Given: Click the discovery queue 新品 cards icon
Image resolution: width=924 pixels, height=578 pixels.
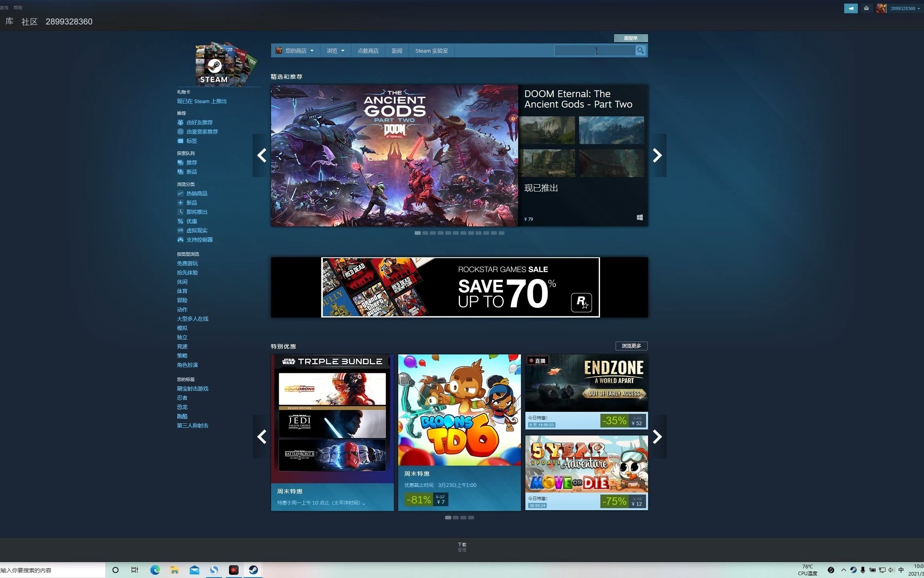Looking at the screenshot, I should (x=180, y=172).
